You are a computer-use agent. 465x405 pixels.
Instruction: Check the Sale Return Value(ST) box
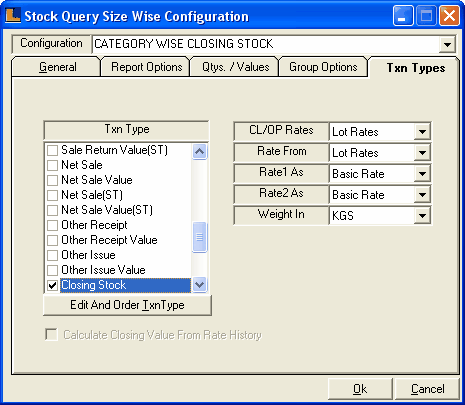[52, 150]
